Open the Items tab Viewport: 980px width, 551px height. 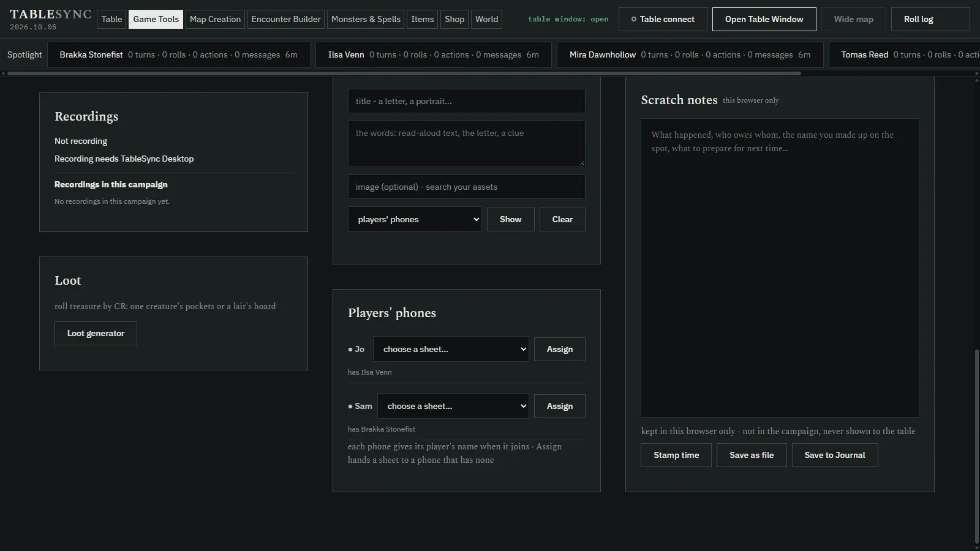pyautogui.click(x=422, y=19)
